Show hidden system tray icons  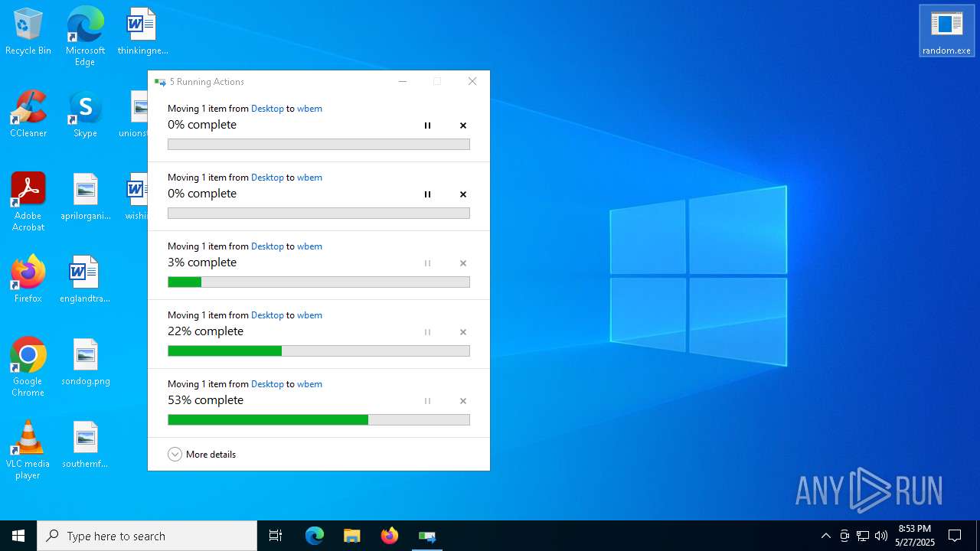825,536
